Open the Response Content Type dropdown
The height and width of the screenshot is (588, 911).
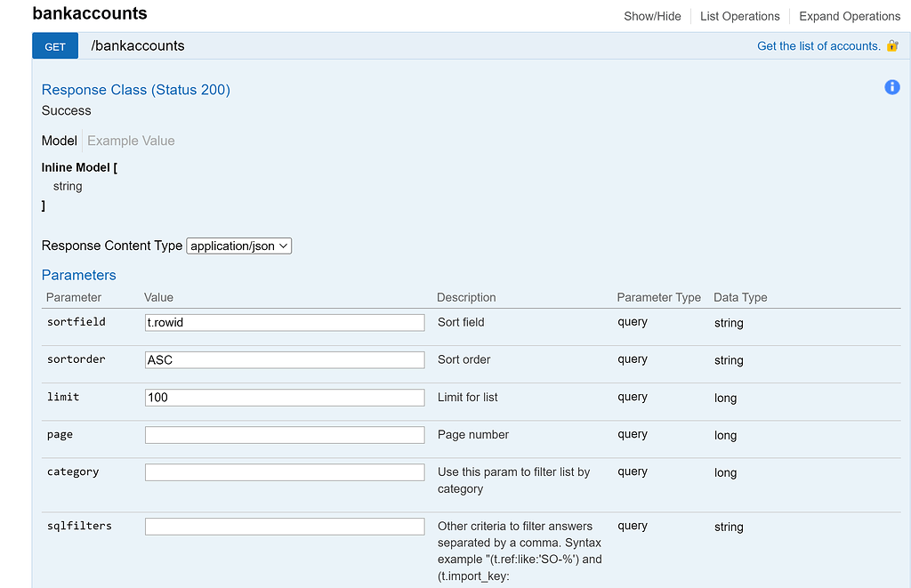click(238, 246)
